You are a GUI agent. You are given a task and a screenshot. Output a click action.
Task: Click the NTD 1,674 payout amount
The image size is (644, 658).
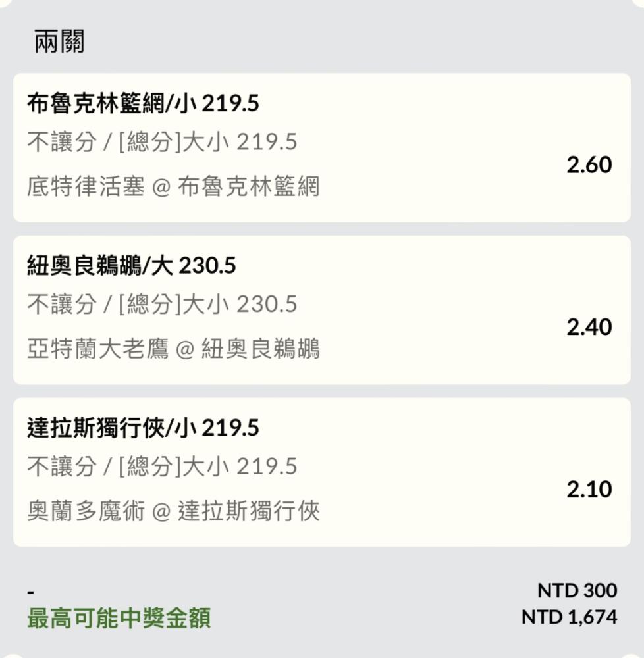click(570, 617)
